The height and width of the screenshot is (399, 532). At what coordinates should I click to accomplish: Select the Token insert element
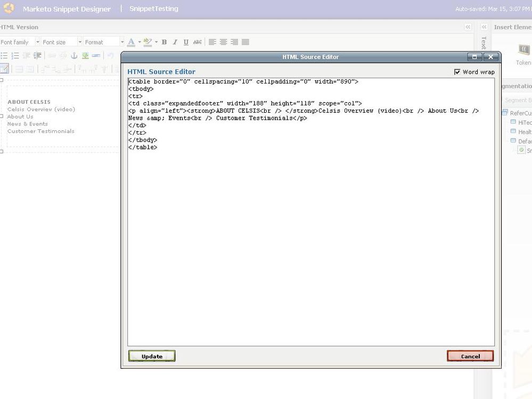click(523, 53)
